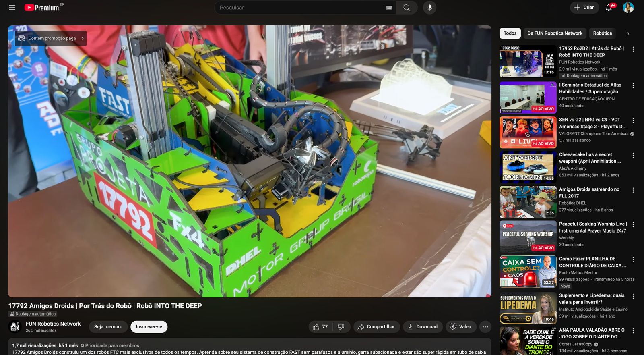644x355 pixels.
Task: Open options for Suplemento e Lipedema video
Action: (633, 296)
